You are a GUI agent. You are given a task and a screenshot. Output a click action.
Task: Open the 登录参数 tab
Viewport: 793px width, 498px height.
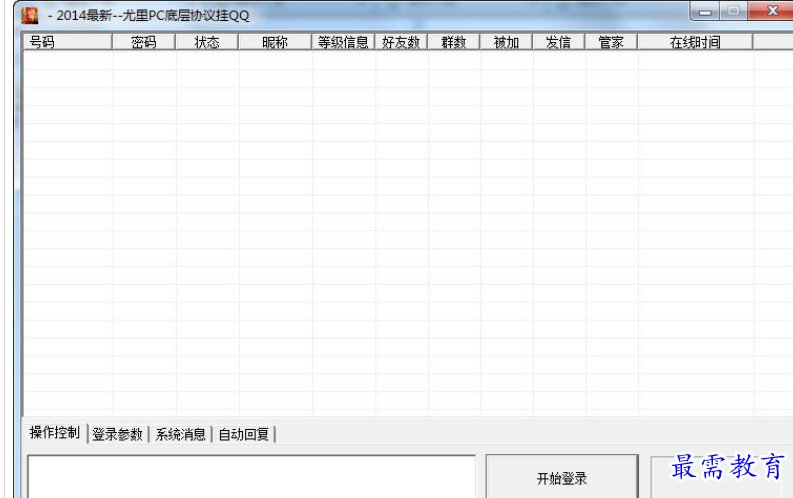(x=117, y=434)
